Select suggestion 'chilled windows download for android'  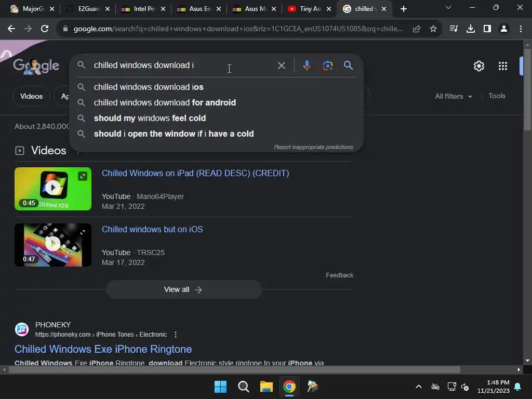(217, 102)
